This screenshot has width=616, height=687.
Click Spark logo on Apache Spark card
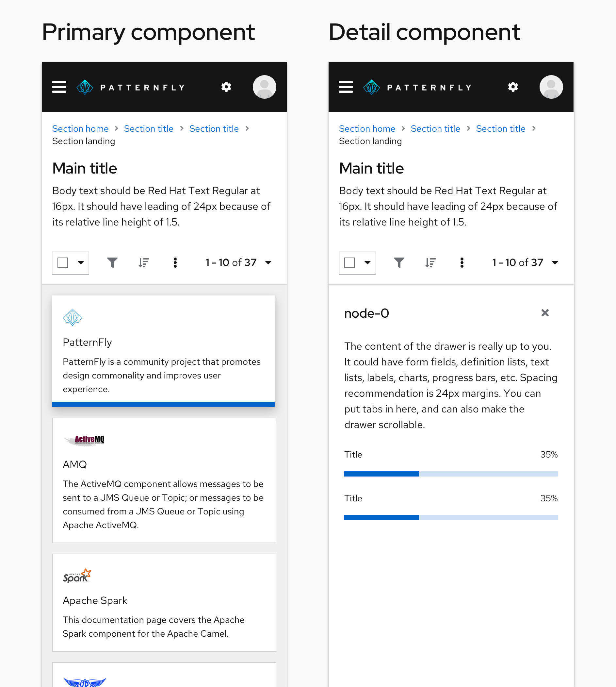point(77,576)
